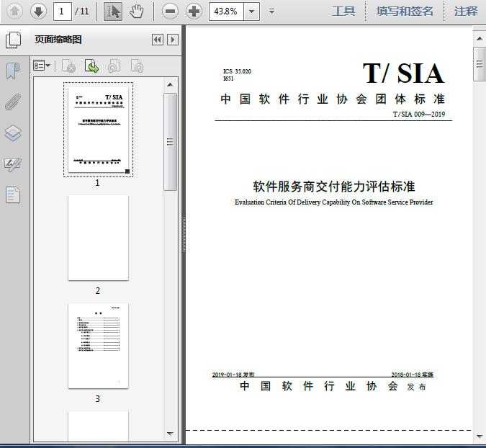This screenshot has width=486, height=448.
Task: Zoom out with the minus button
Action: (170, 12)
